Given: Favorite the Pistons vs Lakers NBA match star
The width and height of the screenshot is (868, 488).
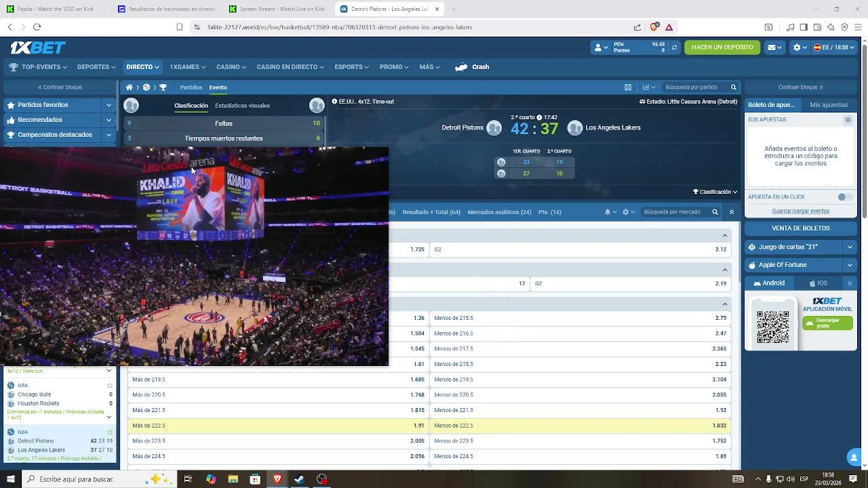Looking at the screenshot, I should coord(110,432).
